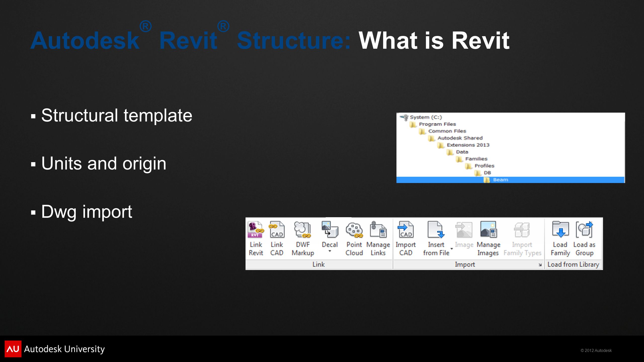Click the Units and origin bullet text
644x362 pixels.
104,164
